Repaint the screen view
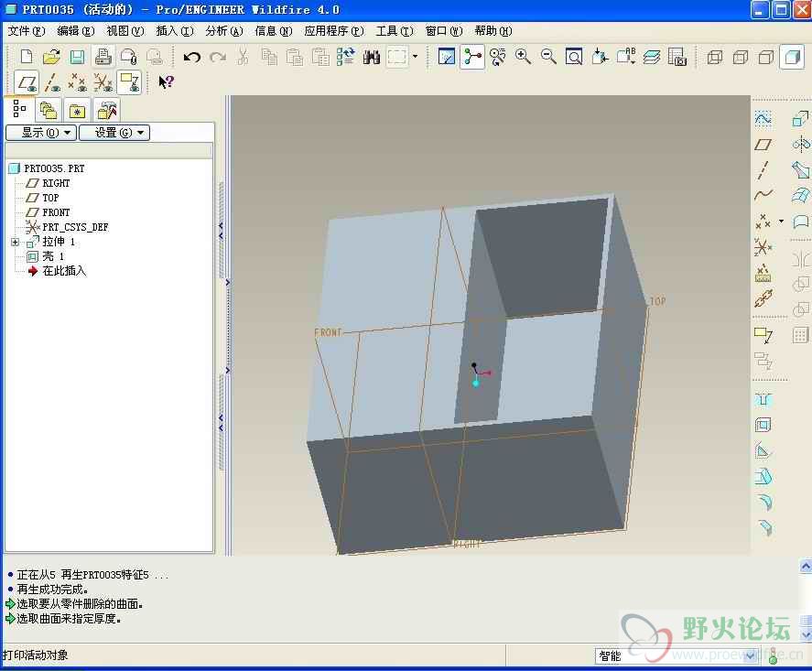 coord(447,57)
